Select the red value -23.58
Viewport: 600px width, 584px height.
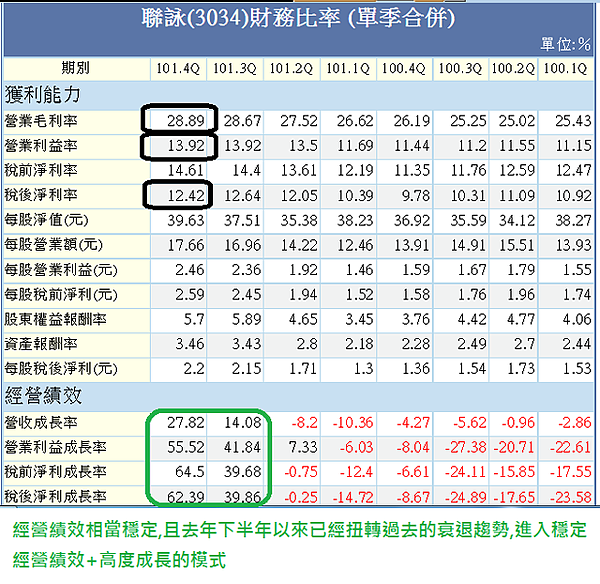[x=571, y=497]
